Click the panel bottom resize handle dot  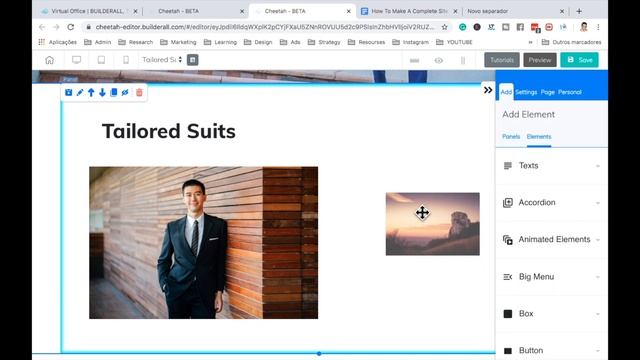[x=319, y=353]
